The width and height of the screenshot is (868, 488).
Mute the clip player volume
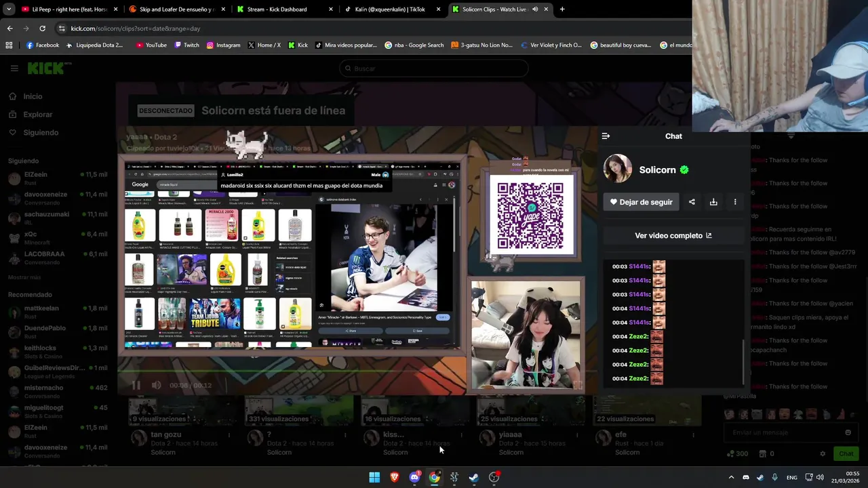coord(156,385)
